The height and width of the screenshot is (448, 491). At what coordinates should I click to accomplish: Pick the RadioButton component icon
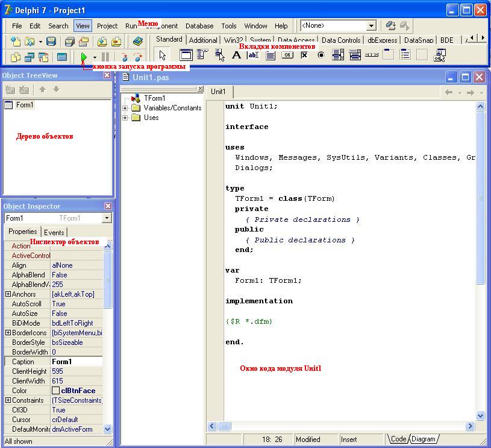click(321, 55)
